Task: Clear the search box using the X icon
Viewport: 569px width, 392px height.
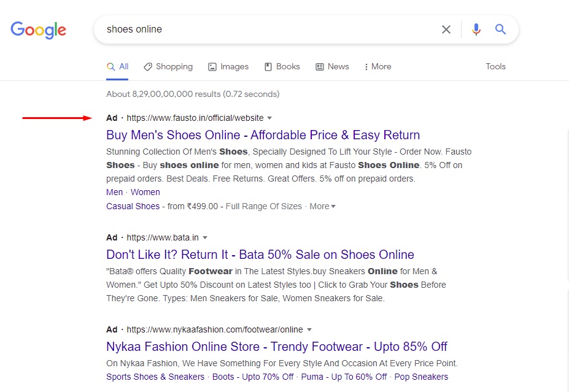Action: coord(446,29)
